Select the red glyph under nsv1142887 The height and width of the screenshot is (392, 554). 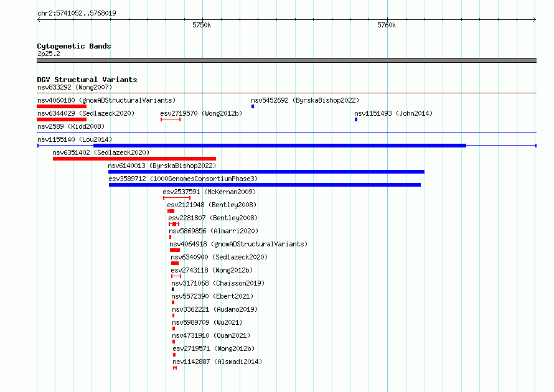[x=175, y=368]
